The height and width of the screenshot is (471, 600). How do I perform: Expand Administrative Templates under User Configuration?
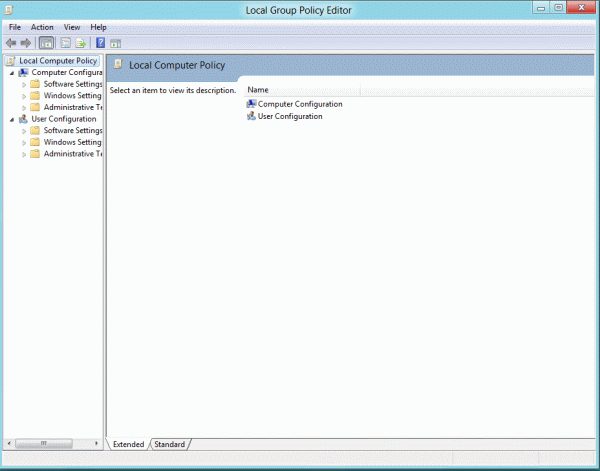(24, 155)
